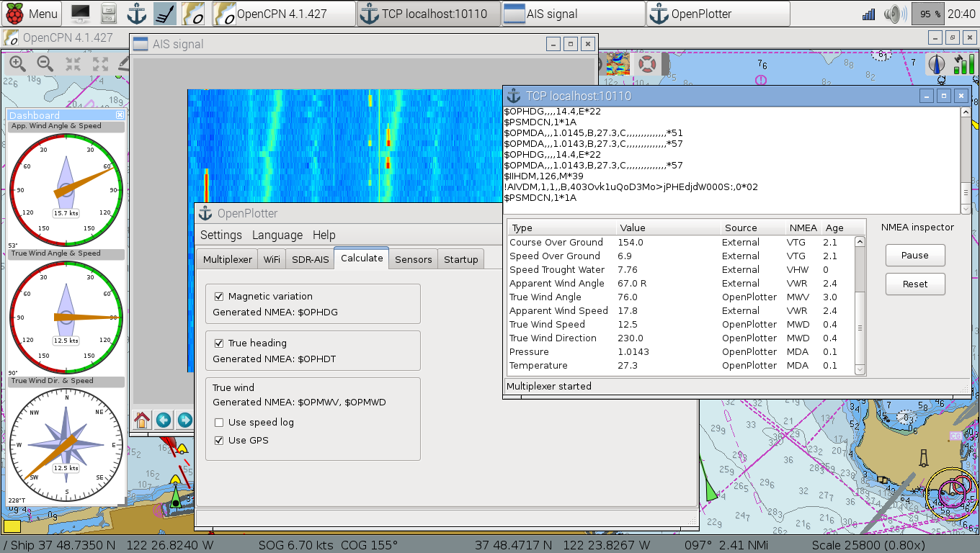Click the Type column header
The image size is (980, 553).
pos(561,228)
